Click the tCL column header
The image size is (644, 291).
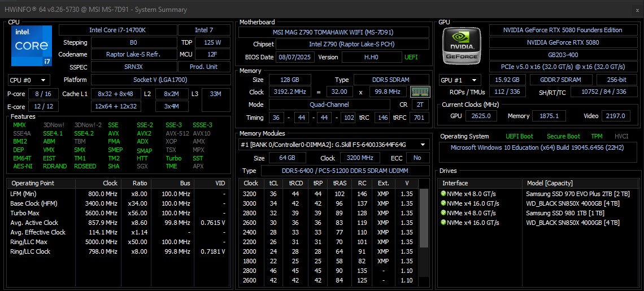[273, 183]
